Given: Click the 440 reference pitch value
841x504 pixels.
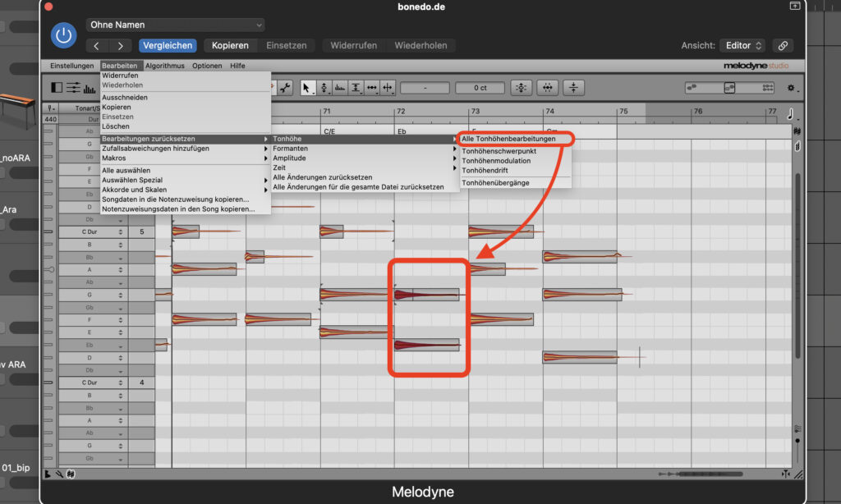Looking at the screenshot, I should click(x=50, y=120).
